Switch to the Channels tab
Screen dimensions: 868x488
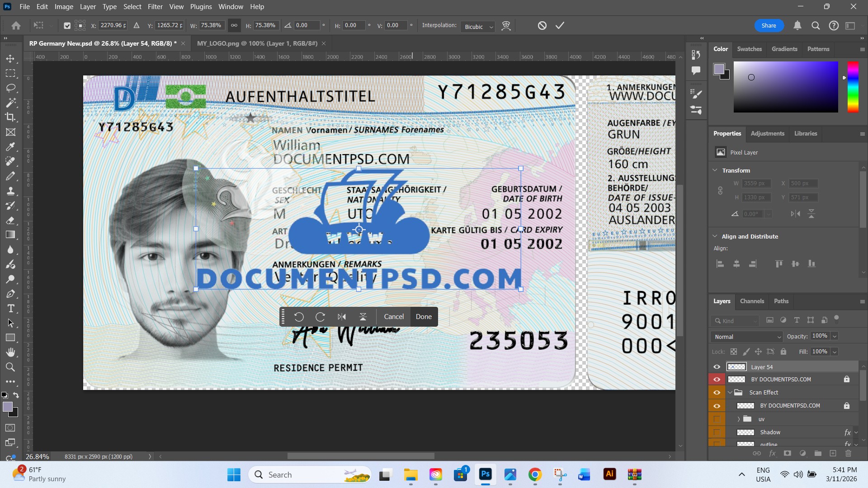pyautogui.click(x=752, y=301)
